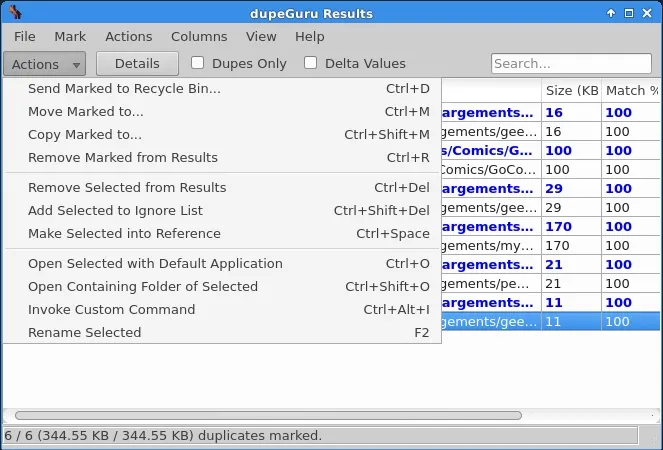The width and height of the screenshot is (663, 450).
Task: Open the Columns menu
Action: (199, 36)
